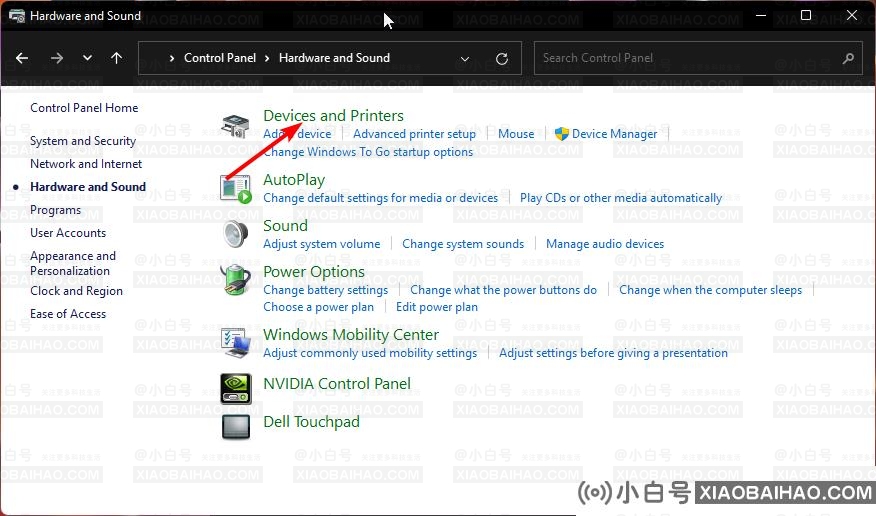The height and width of the screenshot is (516, 876).
Task: Open Appearance and Personalization category
Action: coord(73,263)
